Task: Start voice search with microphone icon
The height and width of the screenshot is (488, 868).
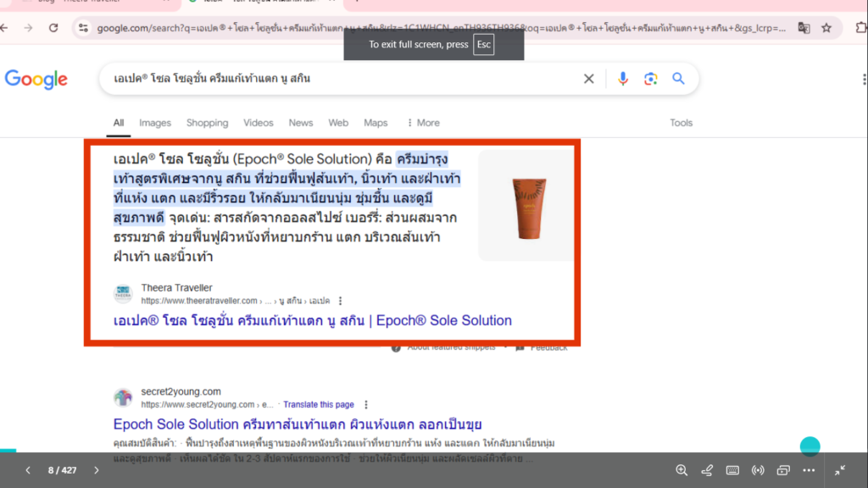Action: (623, 79)
